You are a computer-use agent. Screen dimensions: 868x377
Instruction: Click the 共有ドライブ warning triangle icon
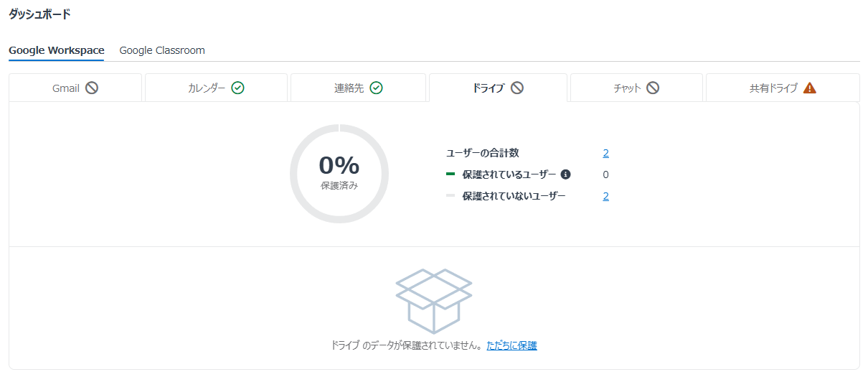pos(810,88)
